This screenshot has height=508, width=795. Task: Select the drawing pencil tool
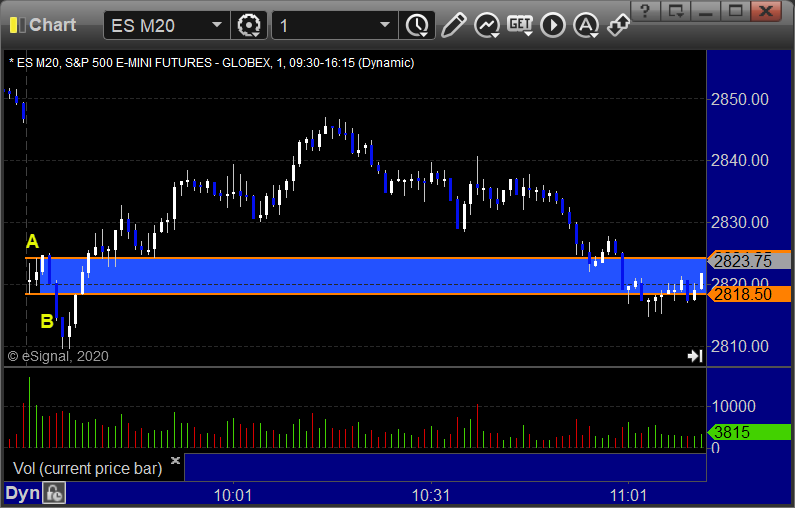[x=453, y=25]
